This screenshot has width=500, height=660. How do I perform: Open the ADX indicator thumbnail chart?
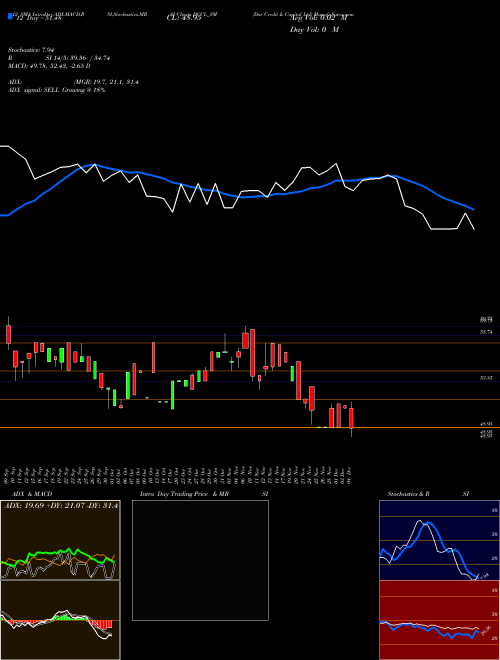coord(60,540)
